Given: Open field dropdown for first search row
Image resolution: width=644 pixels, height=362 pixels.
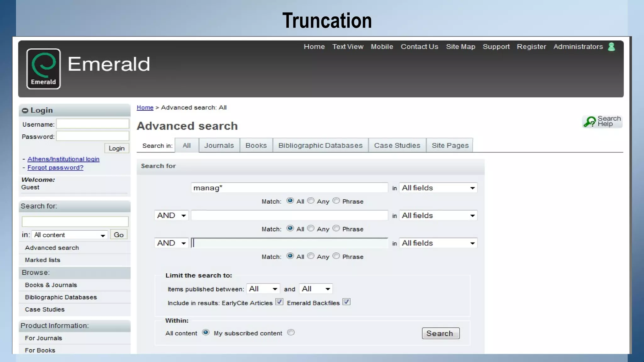Looking at the screenshot, I should (438, 188).
